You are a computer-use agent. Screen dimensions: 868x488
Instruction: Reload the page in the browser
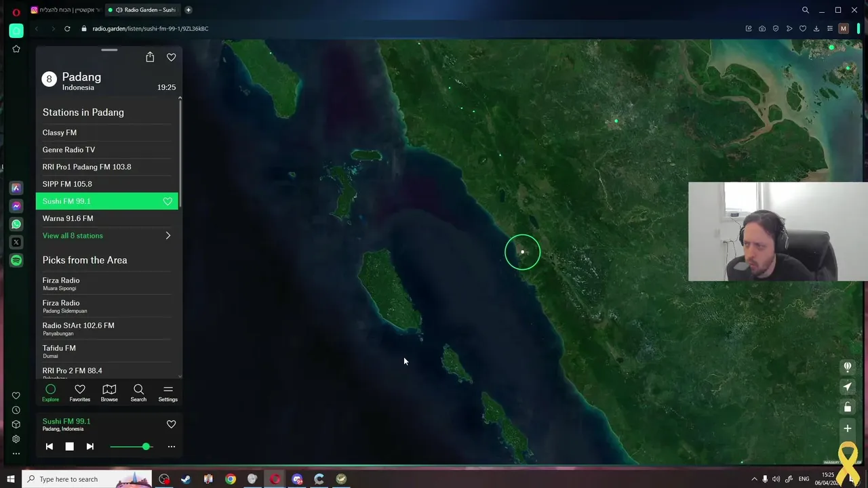click(67, 28)
